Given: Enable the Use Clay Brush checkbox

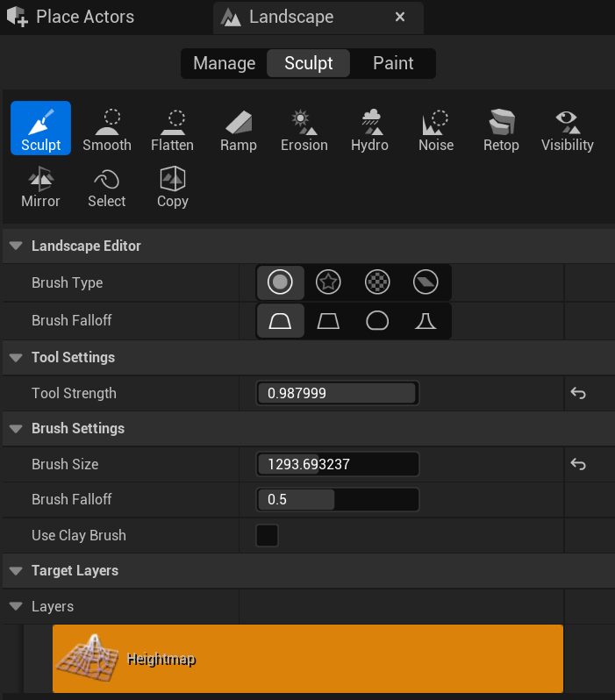Looking at the screenshot, I should click(x=267, y=535).
